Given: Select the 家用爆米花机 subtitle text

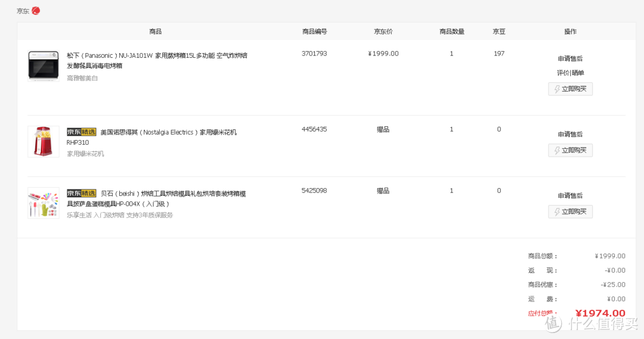Looking at the screenshot, I should (85, 154).
